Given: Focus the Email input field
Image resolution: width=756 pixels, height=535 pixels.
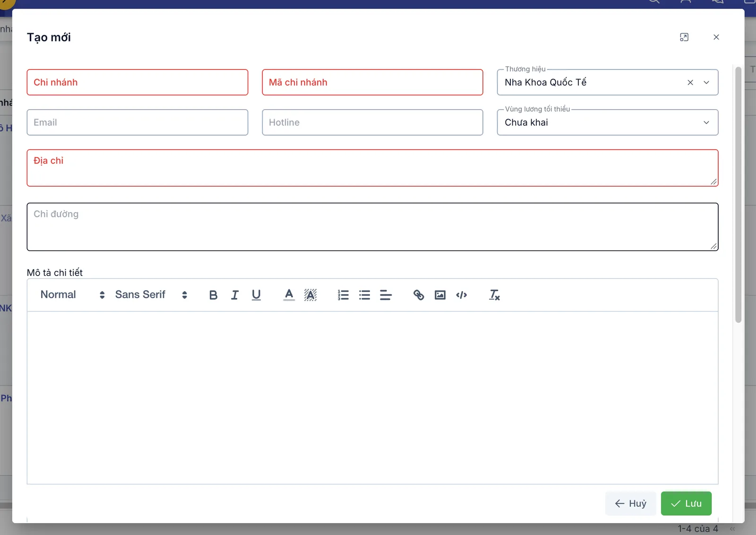Looking at the screenshot, I should pyautogui.click(x=137, y=122).
